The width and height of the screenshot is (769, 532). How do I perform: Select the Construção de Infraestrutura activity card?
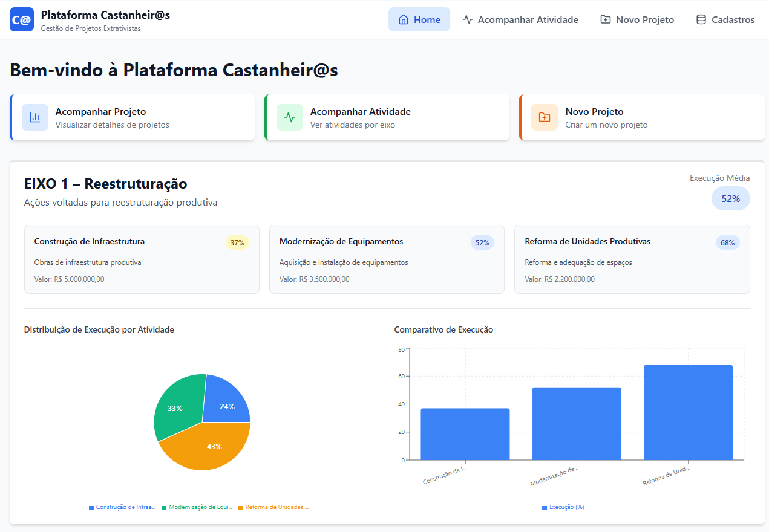pos(142,259)
